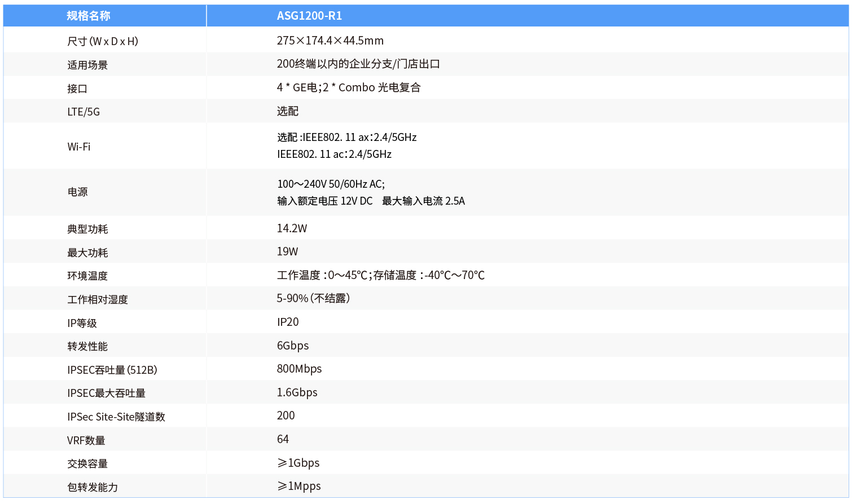
Task: Click the 接口 specification row
Action: coord(75,87)
